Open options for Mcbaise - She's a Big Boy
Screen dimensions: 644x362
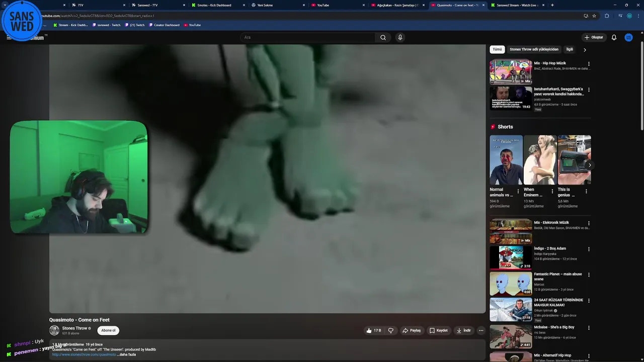589,328
